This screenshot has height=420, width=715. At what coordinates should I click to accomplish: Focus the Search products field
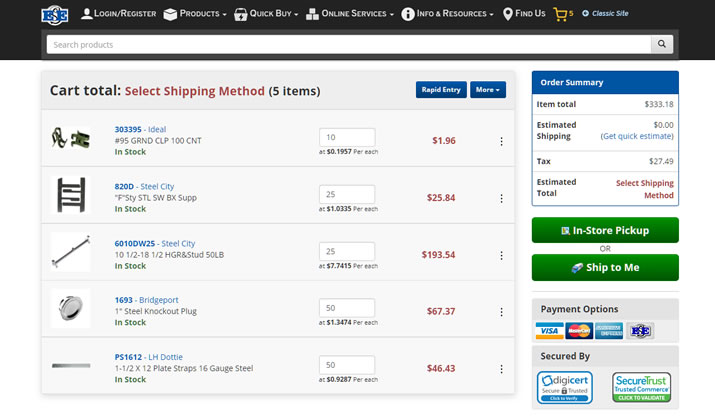click(348, 45)
